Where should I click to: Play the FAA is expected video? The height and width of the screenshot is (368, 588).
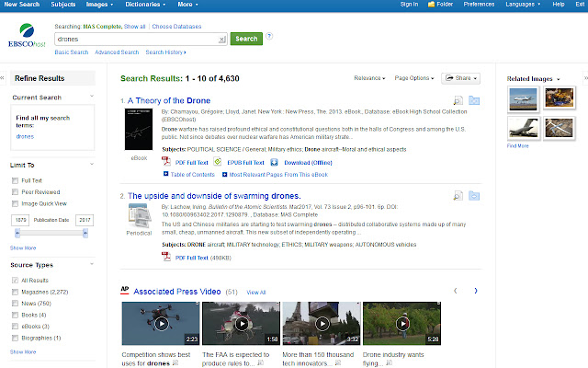tap(242, 324)
